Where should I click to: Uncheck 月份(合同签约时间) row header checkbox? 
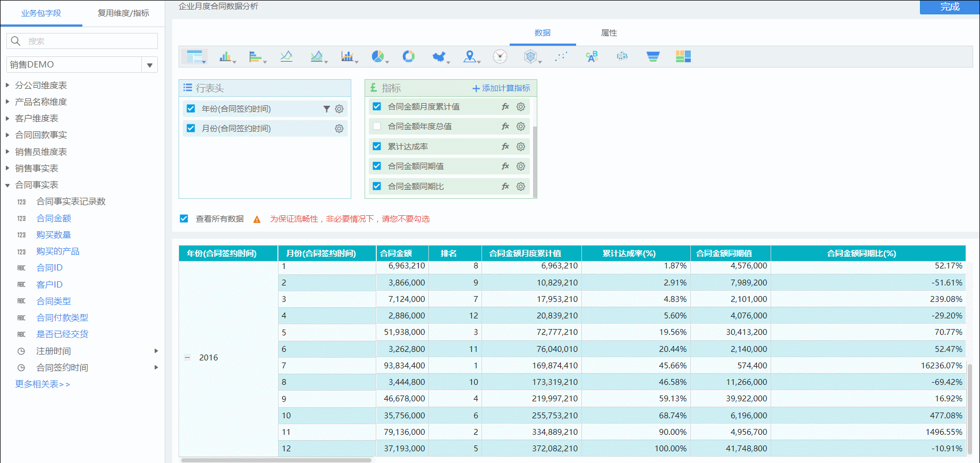pos(191,128)
